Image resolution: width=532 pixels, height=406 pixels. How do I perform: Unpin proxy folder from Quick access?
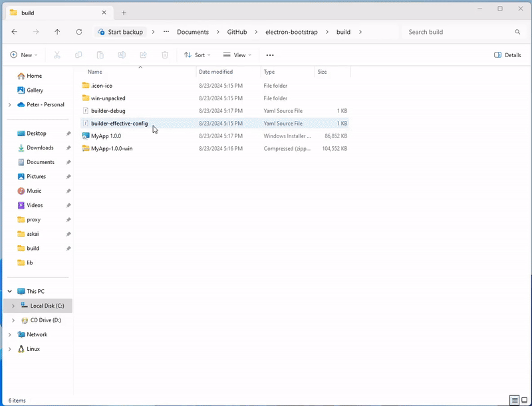(x=68, y=219)
